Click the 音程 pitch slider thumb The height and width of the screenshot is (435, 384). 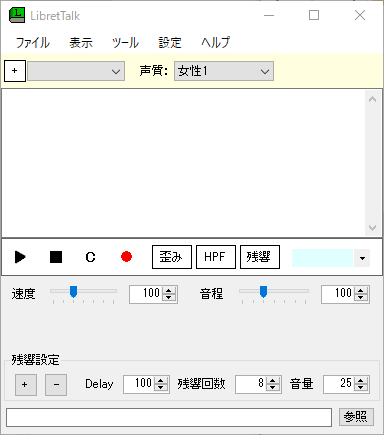(263, 292)
